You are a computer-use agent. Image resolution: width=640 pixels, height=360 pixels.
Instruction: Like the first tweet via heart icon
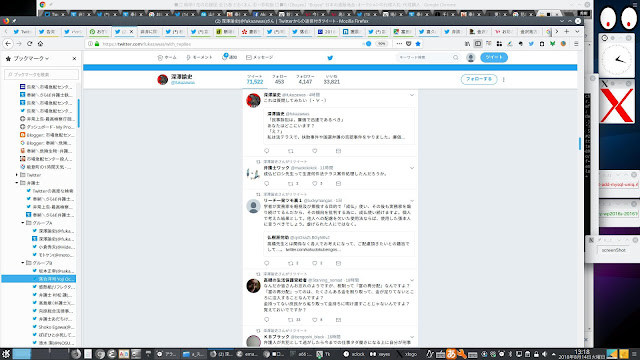point(315,151)
